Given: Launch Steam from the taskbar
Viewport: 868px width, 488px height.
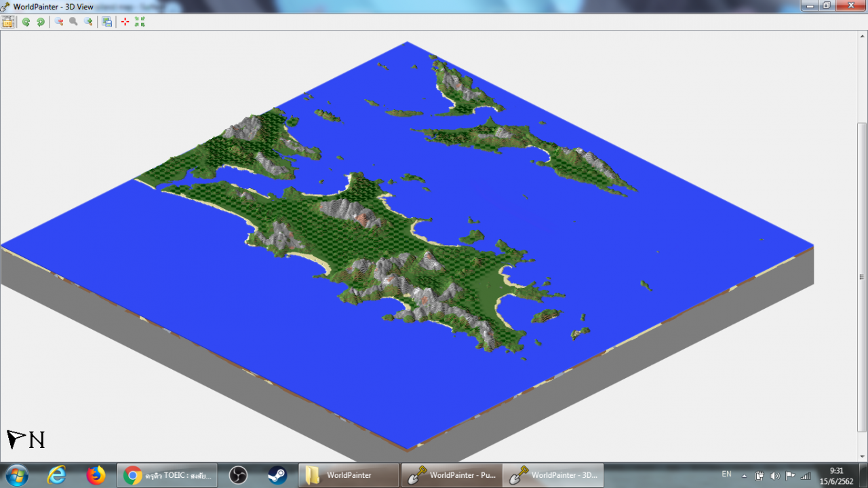Looking at the screenshot, I should [x=277, y=475].
